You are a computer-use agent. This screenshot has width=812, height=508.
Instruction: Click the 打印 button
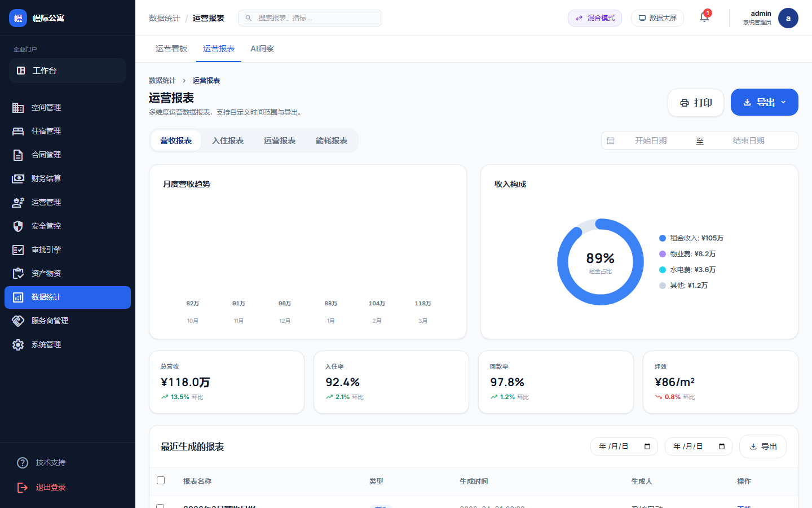pyautogui.click(x=695, y=102)
